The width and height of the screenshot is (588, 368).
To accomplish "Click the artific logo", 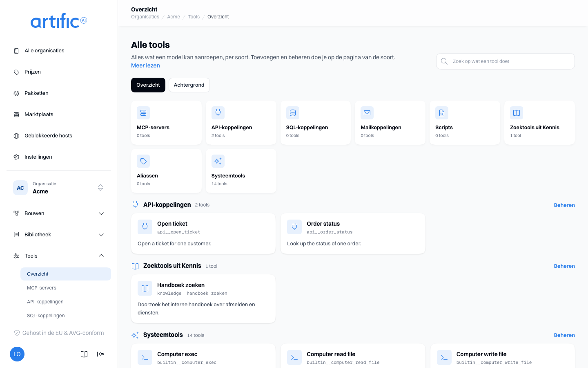I will [59, 21].
